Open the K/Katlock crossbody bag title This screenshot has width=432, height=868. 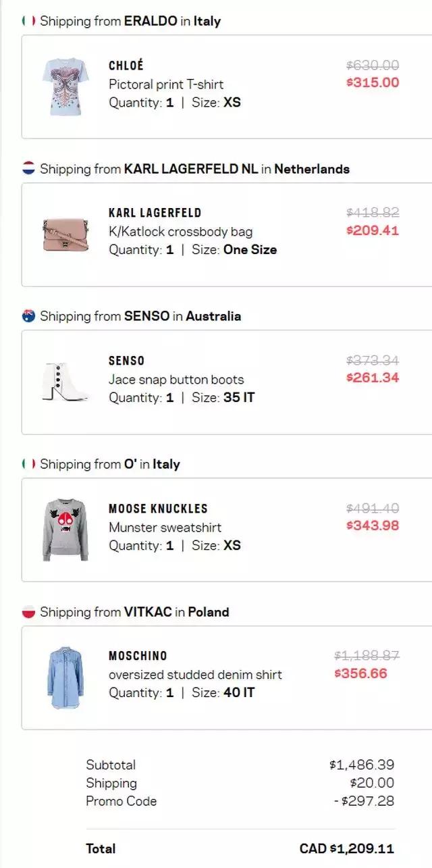pos(180,232)
